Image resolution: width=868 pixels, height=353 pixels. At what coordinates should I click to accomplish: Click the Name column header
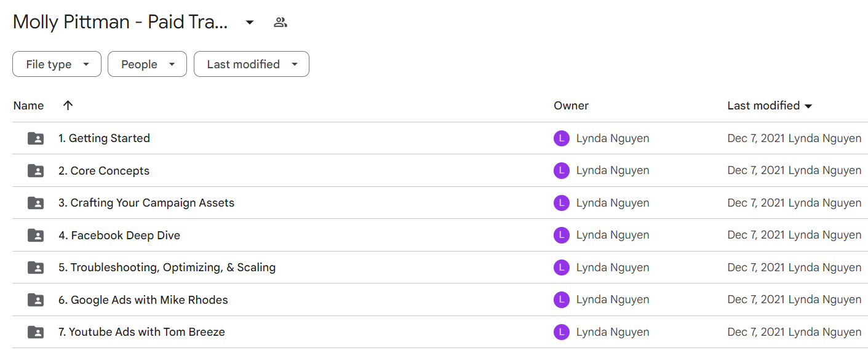(x=28, y=106)
